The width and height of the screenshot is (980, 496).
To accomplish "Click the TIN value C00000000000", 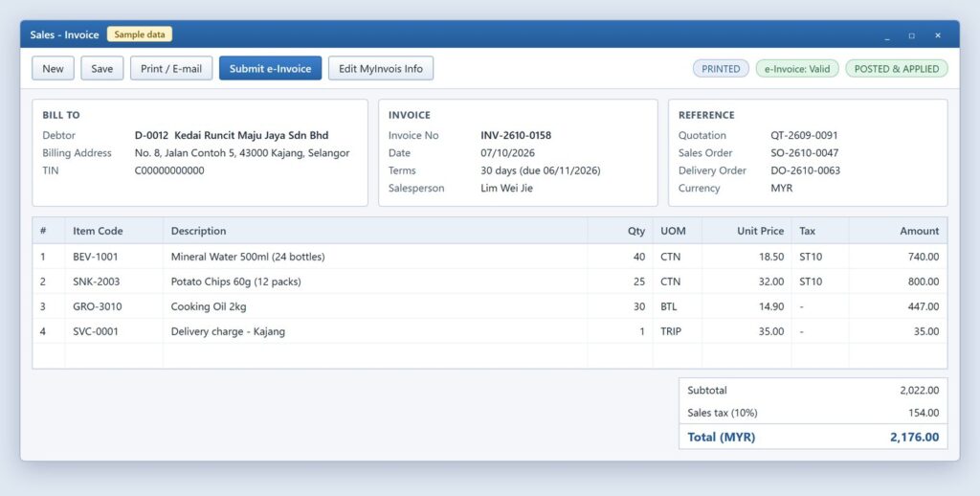I will point(169,170).
